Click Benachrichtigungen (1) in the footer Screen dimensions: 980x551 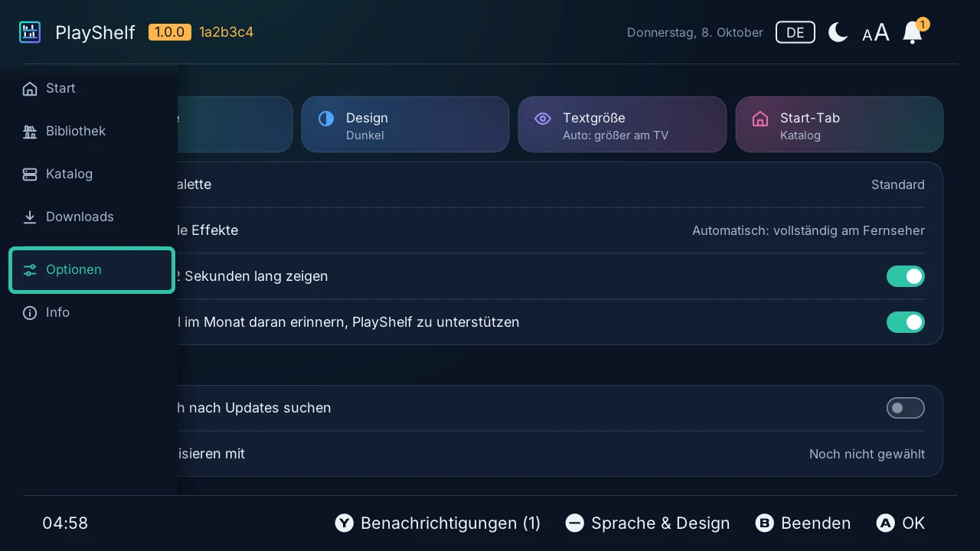[x=438, y=523]
